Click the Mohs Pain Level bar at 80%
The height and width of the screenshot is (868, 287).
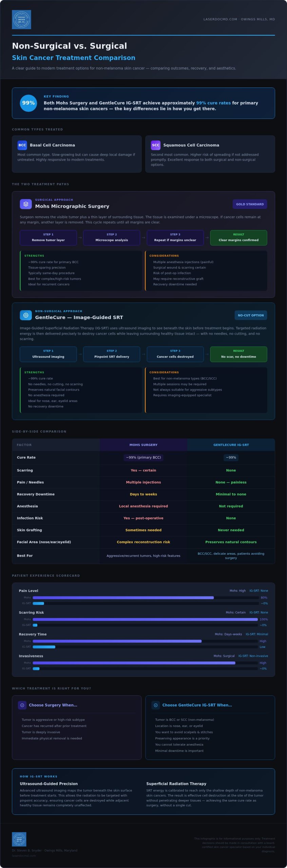click(x=123, y=598)
